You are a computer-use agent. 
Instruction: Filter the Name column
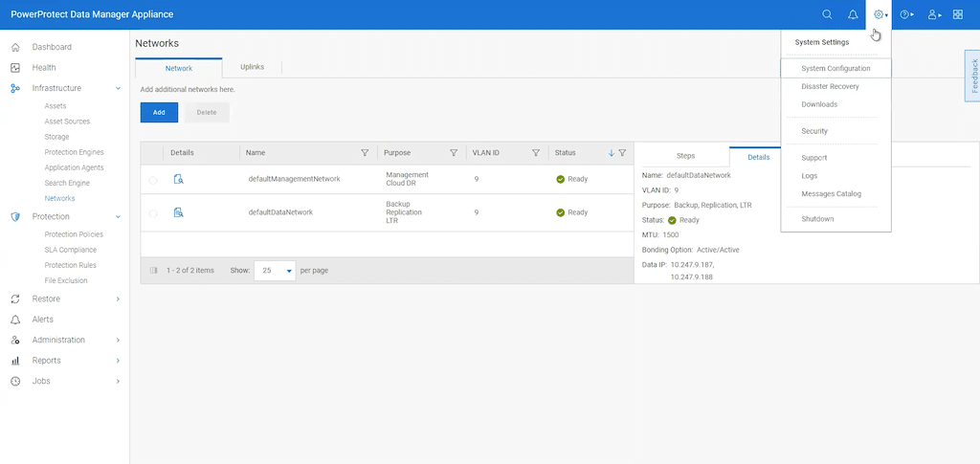click(365, 152)
